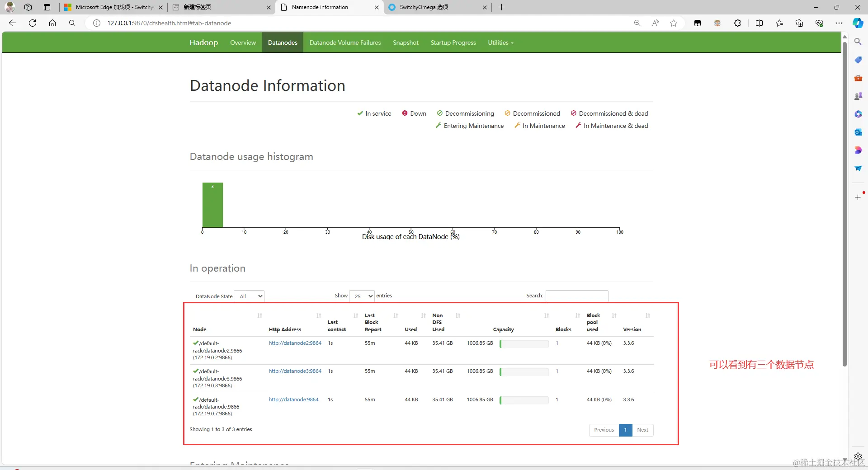Sort table by Http Address column
The image size is (868, 470).
[295, 323]
